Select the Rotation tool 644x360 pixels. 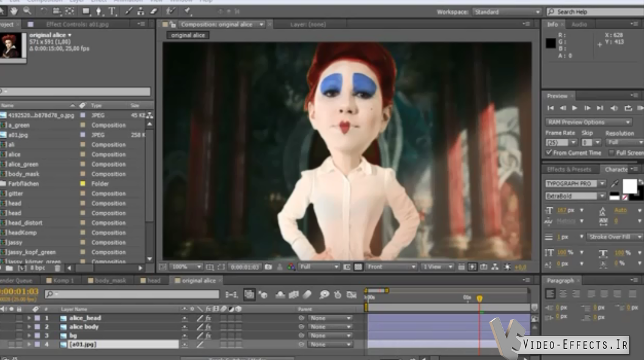click(x=44, y=12)
